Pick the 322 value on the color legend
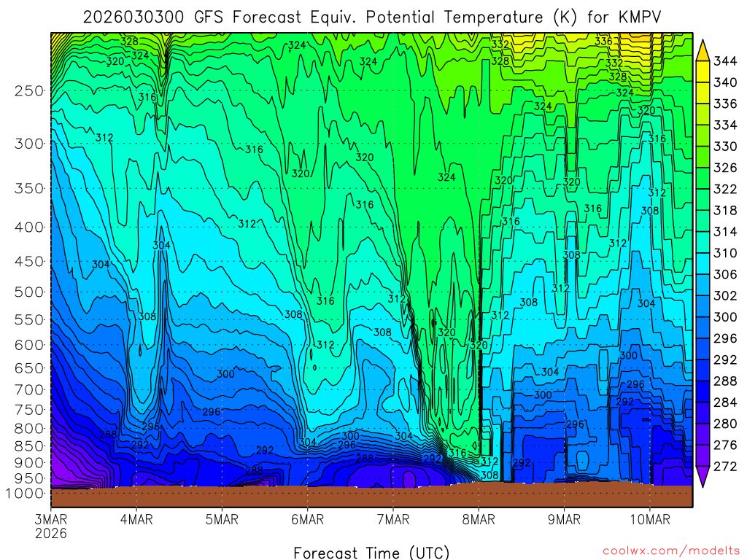The width and height of the screenshot is (747, 560). pyautogui.click(x=725, y=189)
